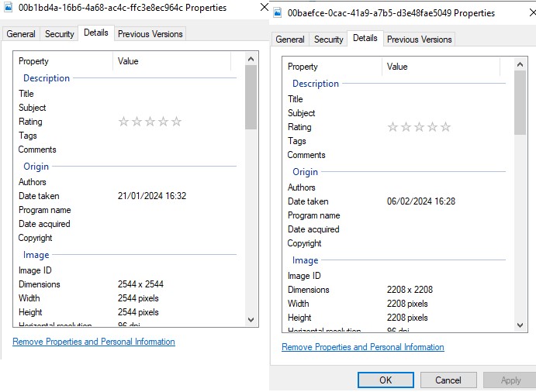Select Program name row in left window
Screen dimensions: 536x392
127,210
